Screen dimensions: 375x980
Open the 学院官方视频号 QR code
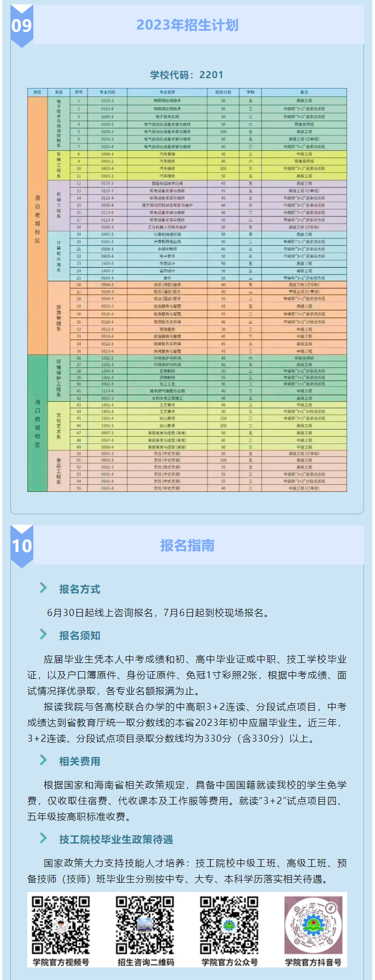point(61,925)
